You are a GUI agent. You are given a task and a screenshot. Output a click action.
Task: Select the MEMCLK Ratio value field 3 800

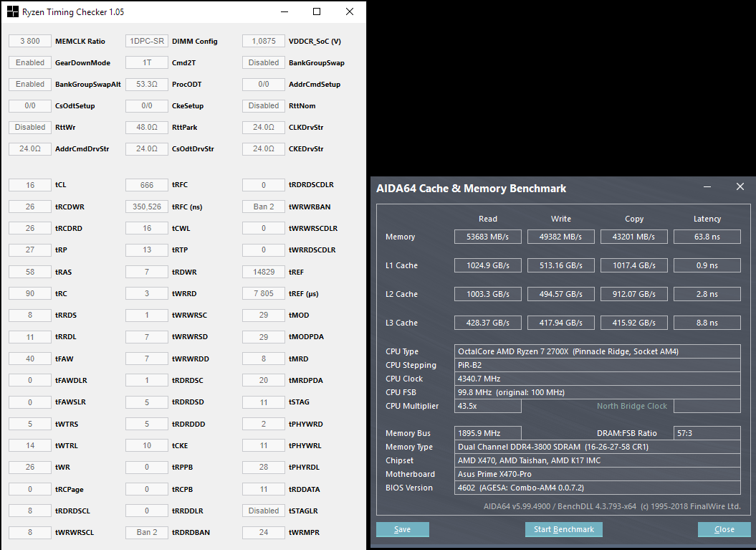click(30, 41)
